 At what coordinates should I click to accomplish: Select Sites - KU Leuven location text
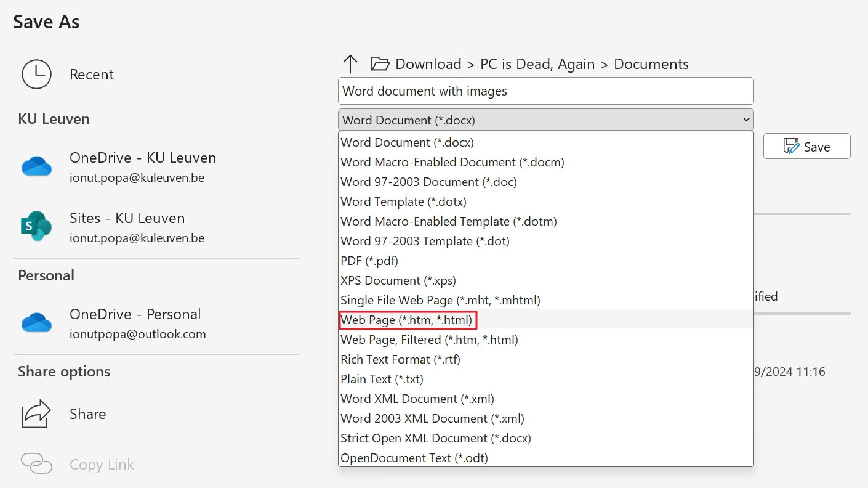127,218
